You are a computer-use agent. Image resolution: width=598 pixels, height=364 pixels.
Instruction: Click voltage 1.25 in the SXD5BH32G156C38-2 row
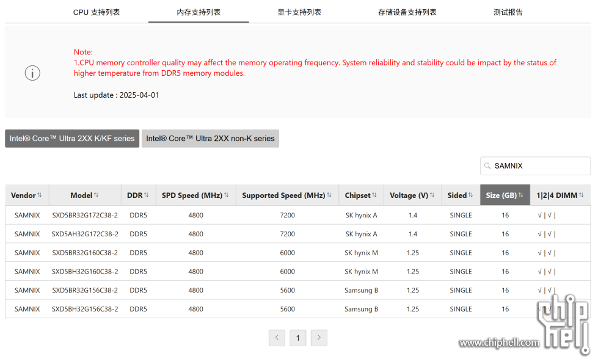pos(413,309)
